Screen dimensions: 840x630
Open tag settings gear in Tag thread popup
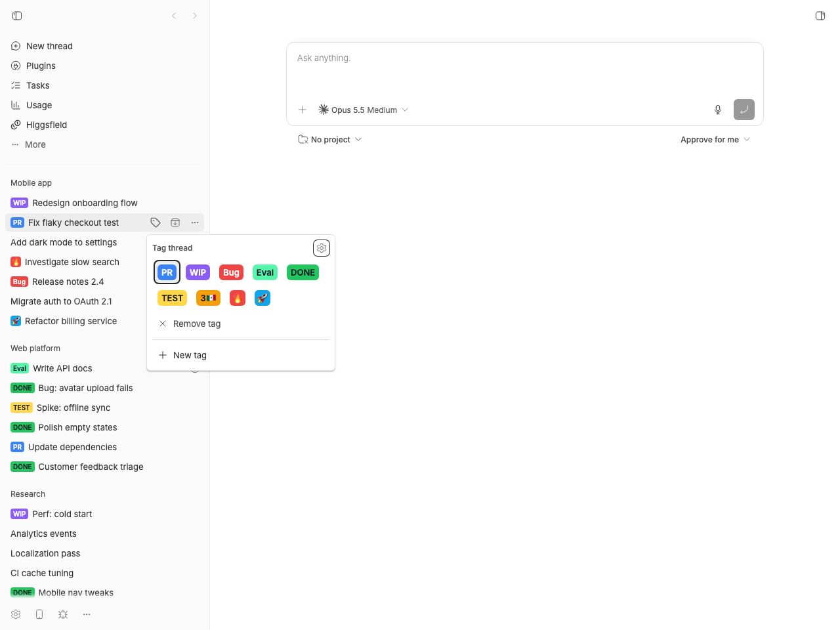[x=322, y=248]
